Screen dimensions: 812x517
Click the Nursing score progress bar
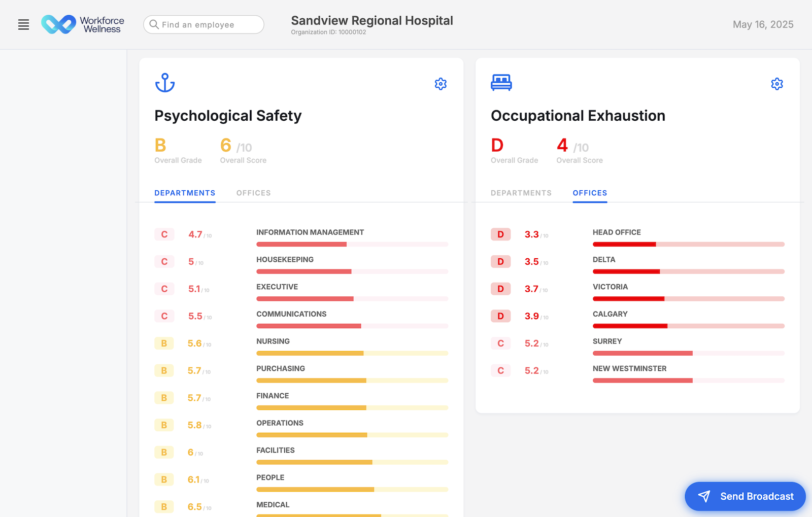coord(352,353)
